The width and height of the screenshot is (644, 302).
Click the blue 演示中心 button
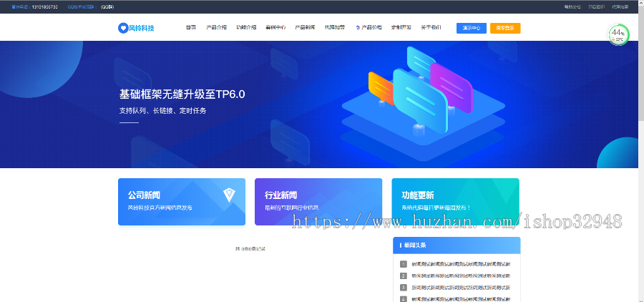pyautogui.click(x=472, y=28)
